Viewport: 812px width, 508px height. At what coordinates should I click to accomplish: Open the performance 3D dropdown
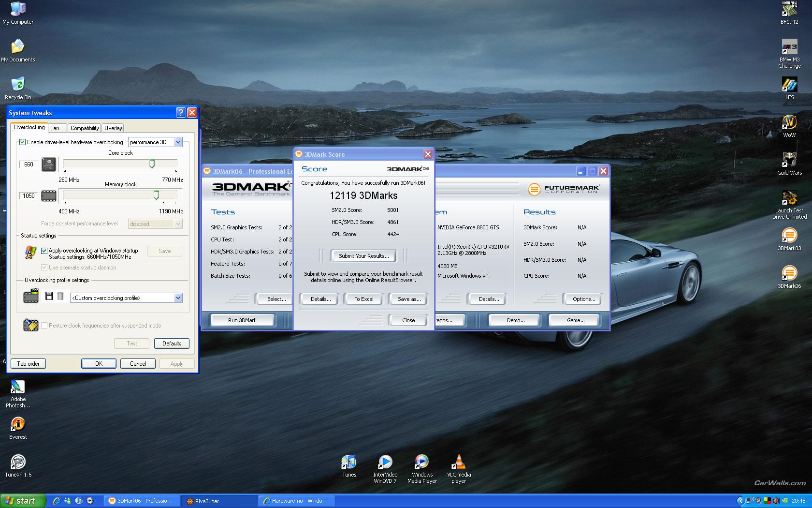[155, 142]
